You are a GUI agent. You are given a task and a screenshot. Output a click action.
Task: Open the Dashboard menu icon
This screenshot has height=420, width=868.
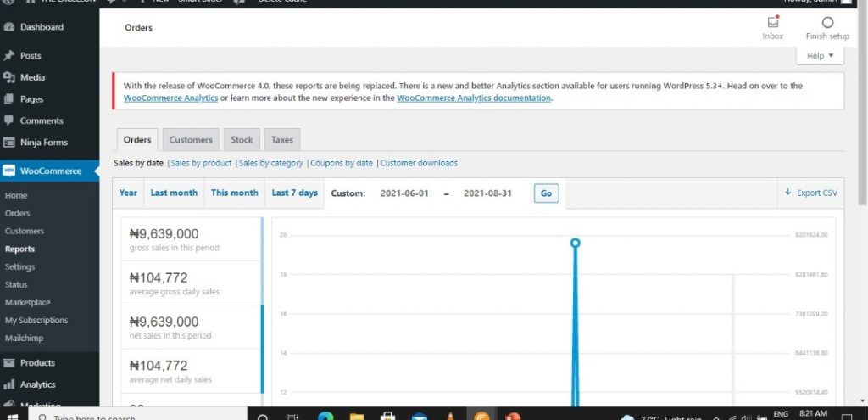coord(8,26)
